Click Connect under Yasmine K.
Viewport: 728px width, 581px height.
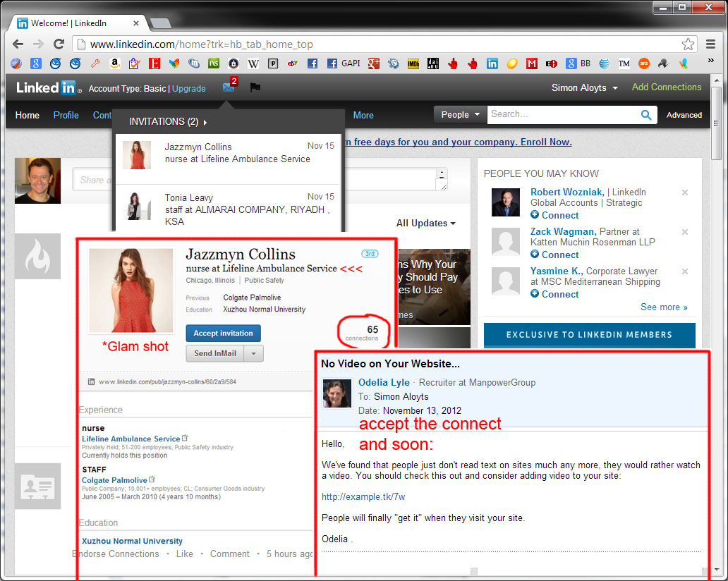pyautogui.click(x=560, y=294)
